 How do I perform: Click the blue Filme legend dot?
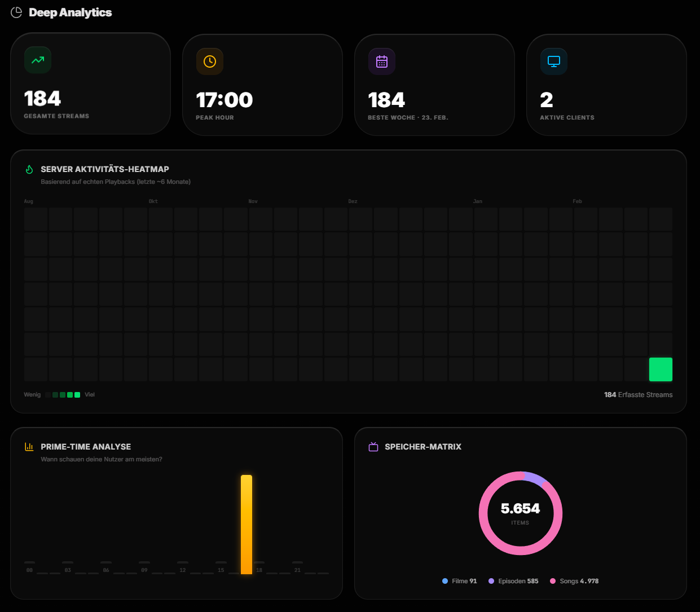click(445, 581)
